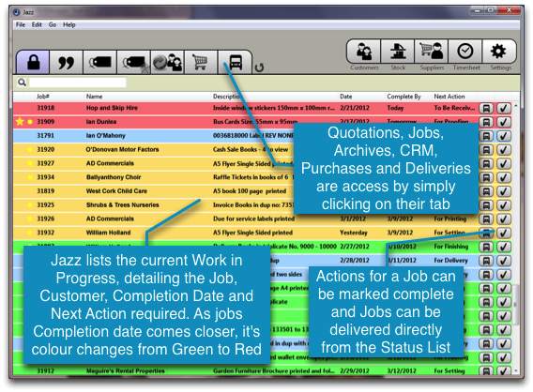This screenshot has height=392, width=533.
Task: Open the File menu
Action: (x=21, y=24)
